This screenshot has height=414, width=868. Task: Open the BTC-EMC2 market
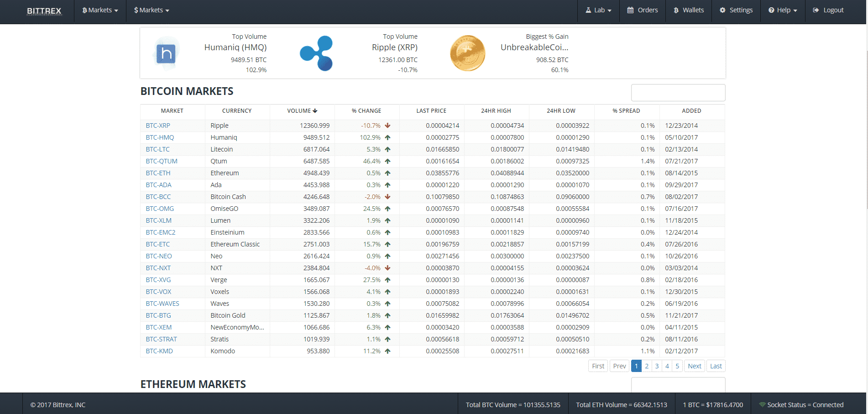coord(161,232)
